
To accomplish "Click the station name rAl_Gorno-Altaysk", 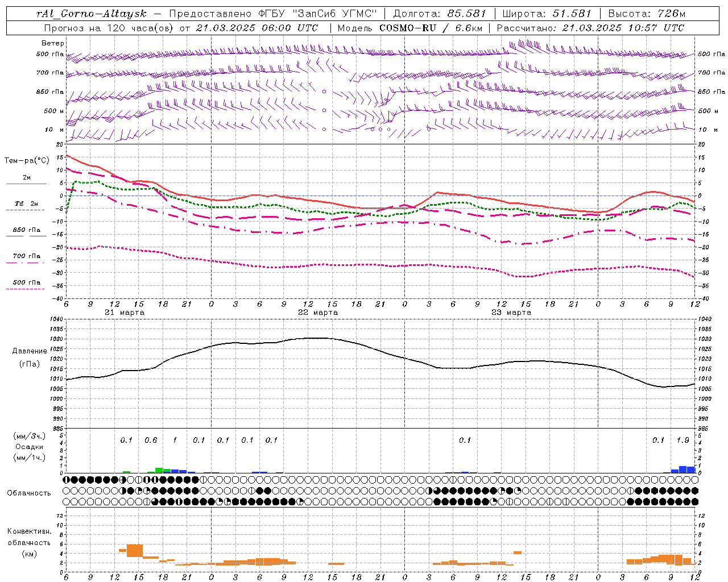I will click(x=91, y=14).
